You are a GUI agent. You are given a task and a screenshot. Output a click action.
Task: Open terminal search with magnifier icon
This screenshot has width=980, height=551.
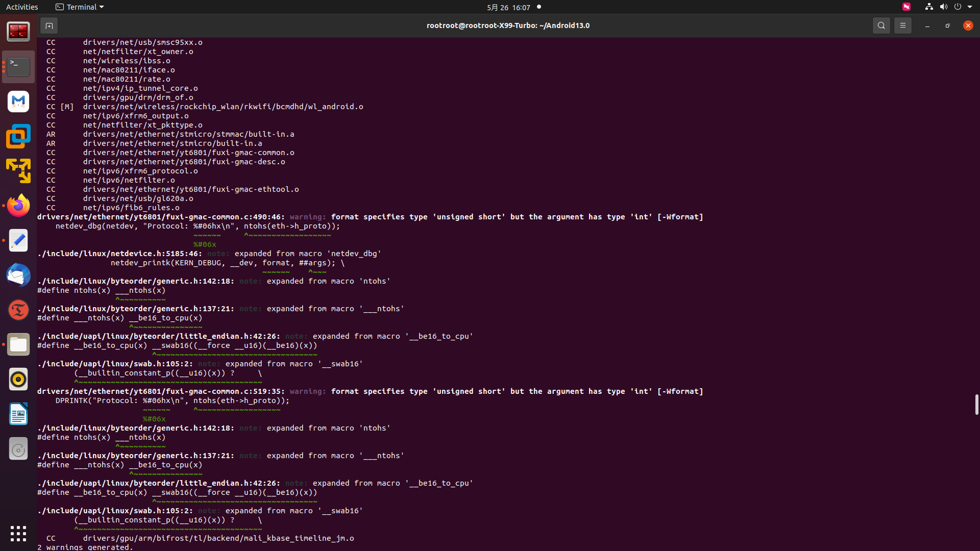[881, 26]
